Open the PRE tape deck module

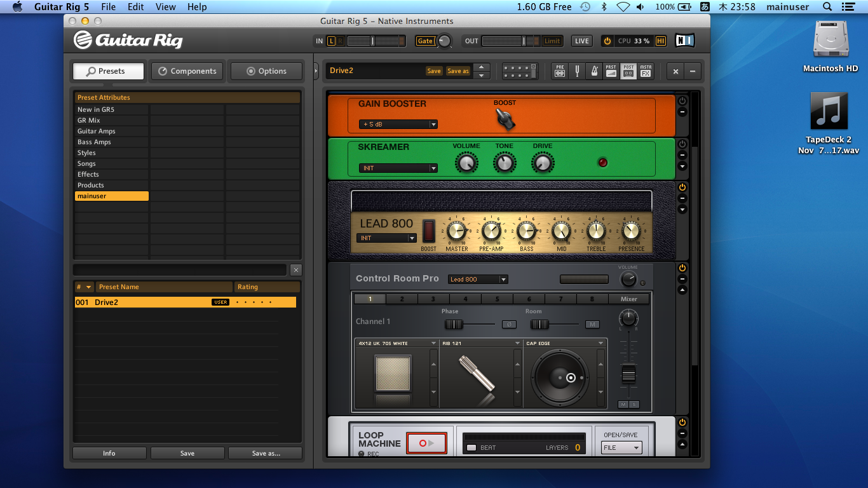[x=560, y=71]
